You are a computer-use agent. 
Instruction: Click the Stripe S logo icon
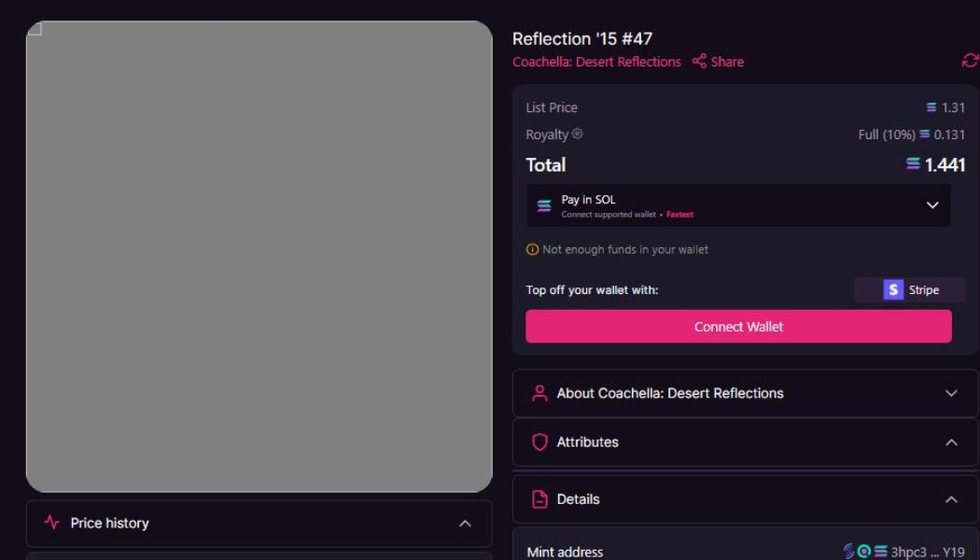point(893,290)
